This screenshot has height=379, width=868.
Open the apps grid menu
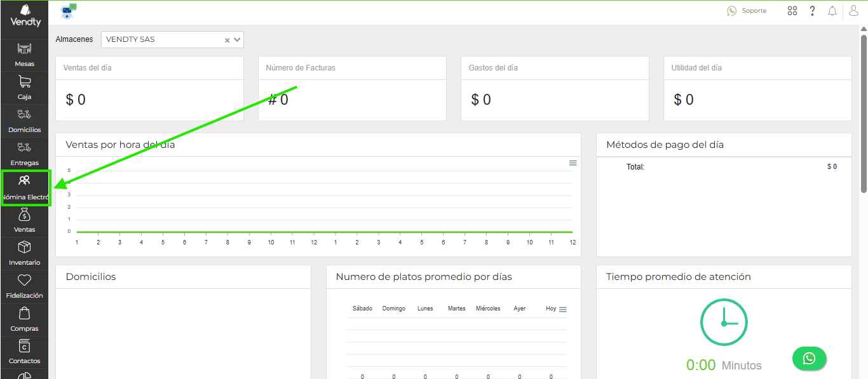(792, 11)
